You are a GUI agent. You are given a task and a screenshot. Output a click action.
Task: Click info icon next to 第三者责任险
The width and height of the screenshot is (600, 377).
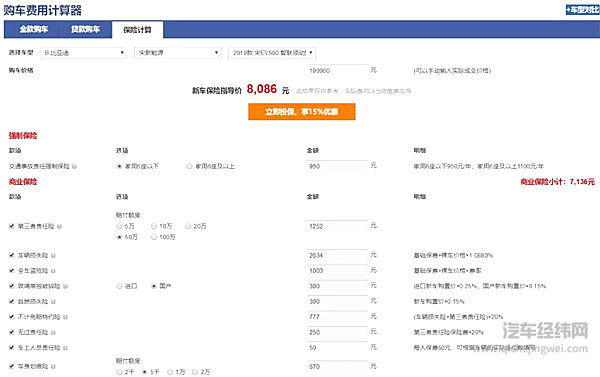click(x=59, y=227)
